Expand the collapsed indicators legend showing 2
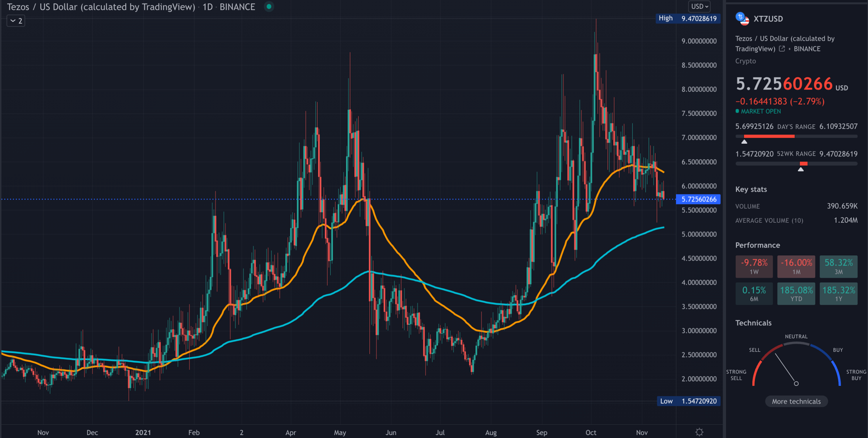868x438 pixels. click(16, 21)
